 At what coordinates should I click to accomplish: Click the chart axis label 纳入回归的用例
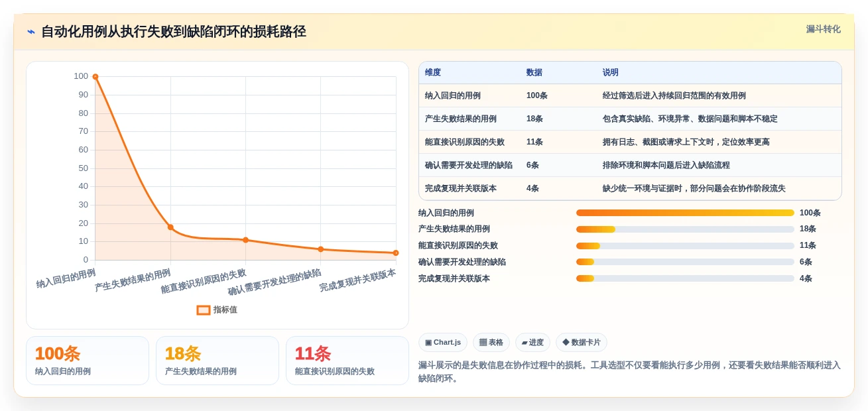[x=66, y=278]
